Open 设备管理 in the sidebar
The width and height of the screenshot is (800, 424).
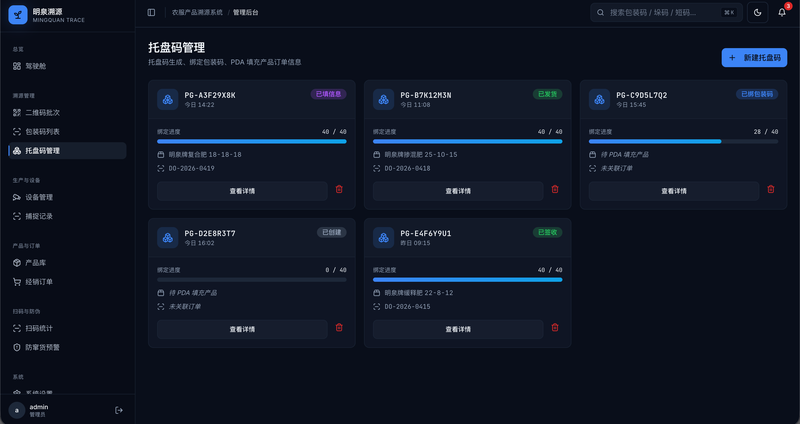(67, 197)
